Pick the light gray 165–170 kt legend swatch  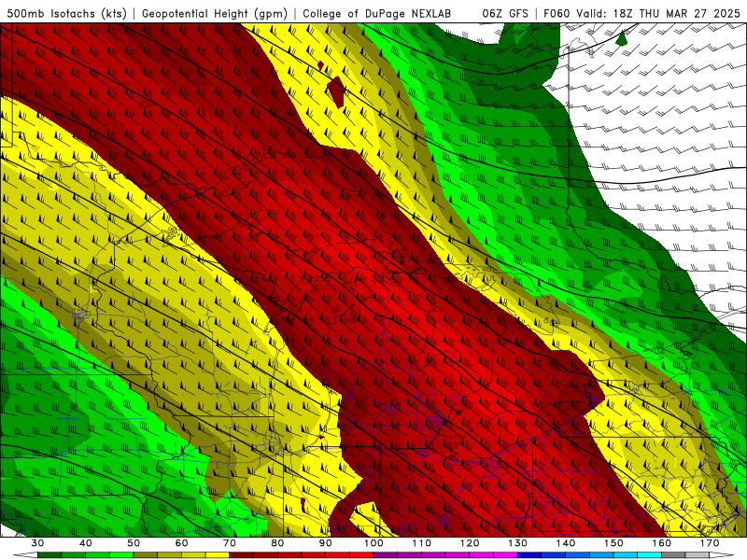click(698, 555)
